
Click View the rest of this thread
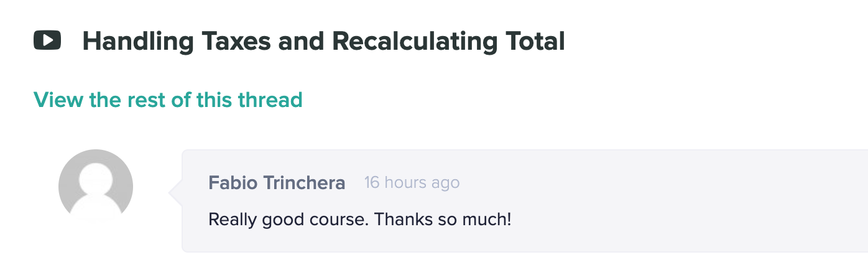(x=168, y=100)
